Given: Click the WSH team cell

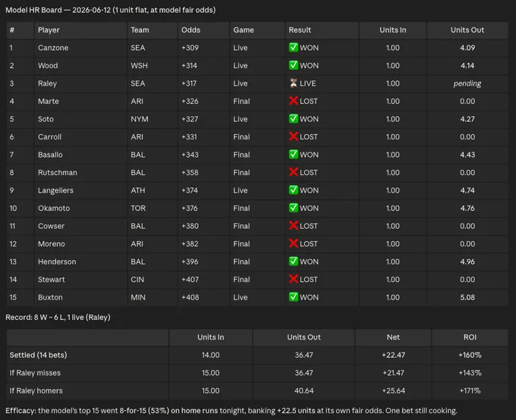Looking at the screenshot, I should coord(139,65).
